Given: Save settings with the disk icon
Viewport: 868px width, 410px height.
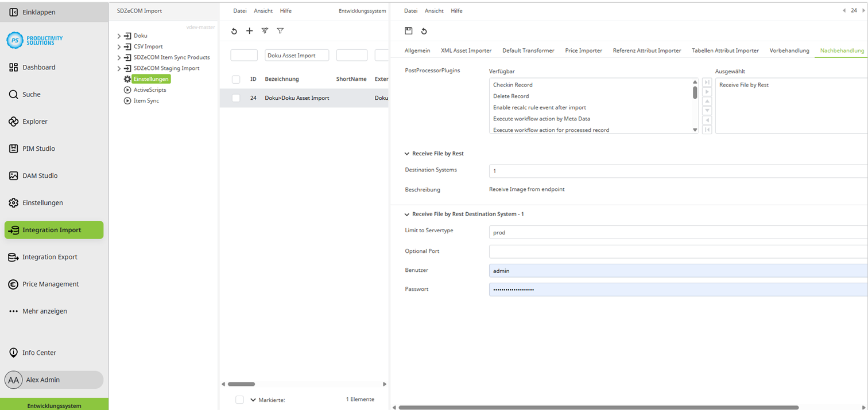Looking at the screenshot, I should tap(409, 31).
